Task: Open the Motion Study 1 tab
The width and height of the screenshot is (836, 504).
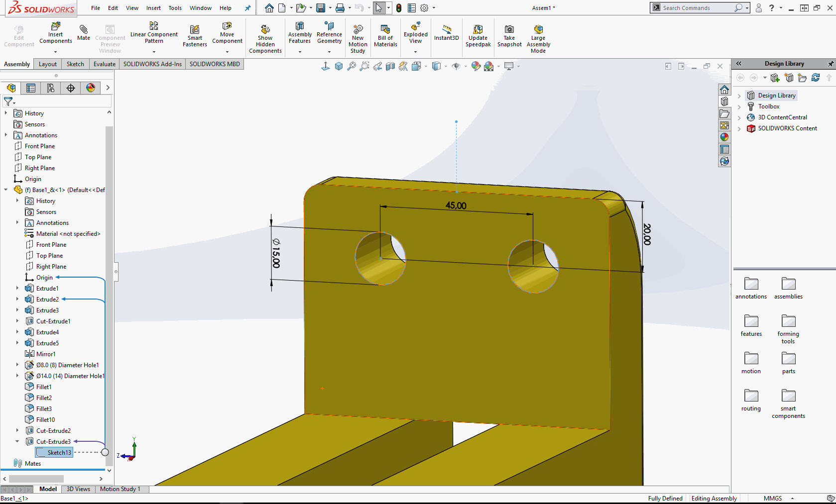Action: pyautogui.click(x=120, y=489)
